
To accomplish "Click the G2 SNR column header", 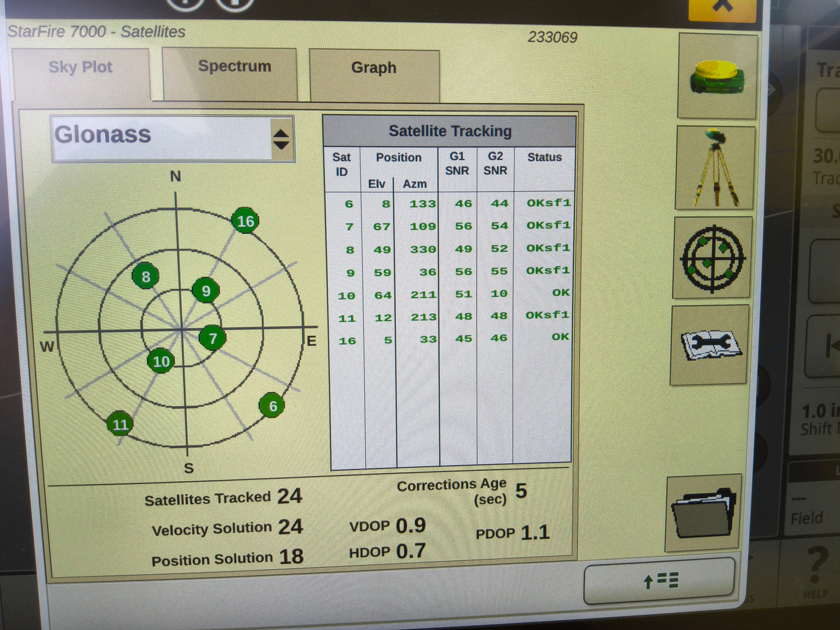I will point(495,163).
